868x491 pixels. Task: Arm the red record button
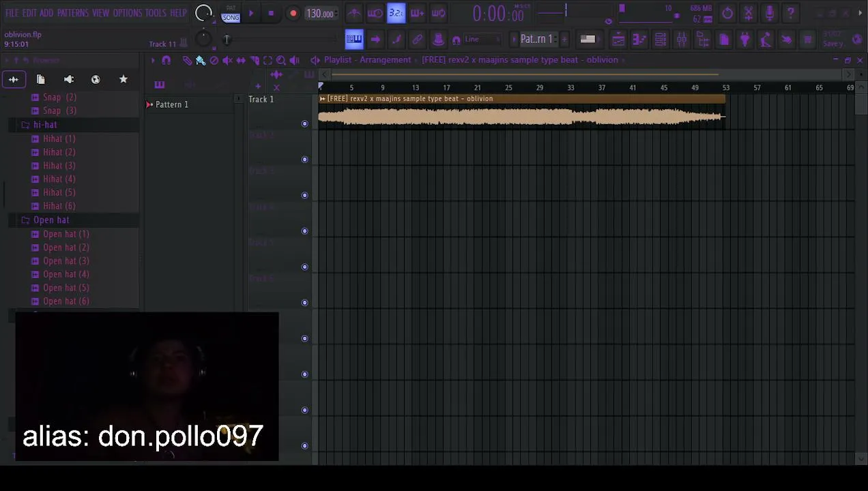point(293,13)
